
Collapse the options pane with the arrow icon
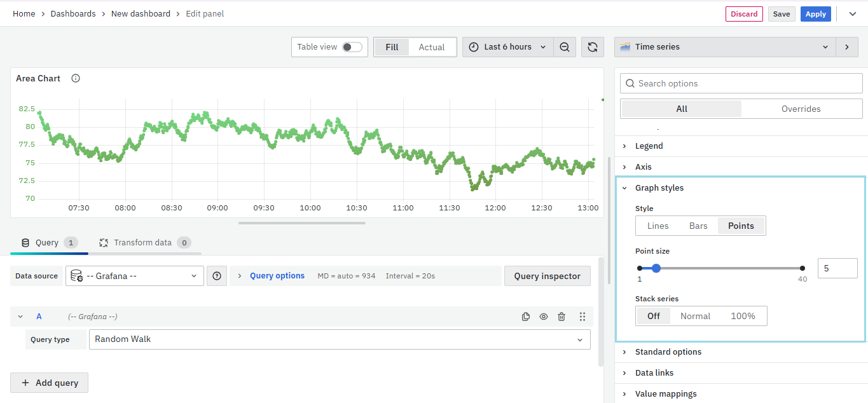(846, 47)
